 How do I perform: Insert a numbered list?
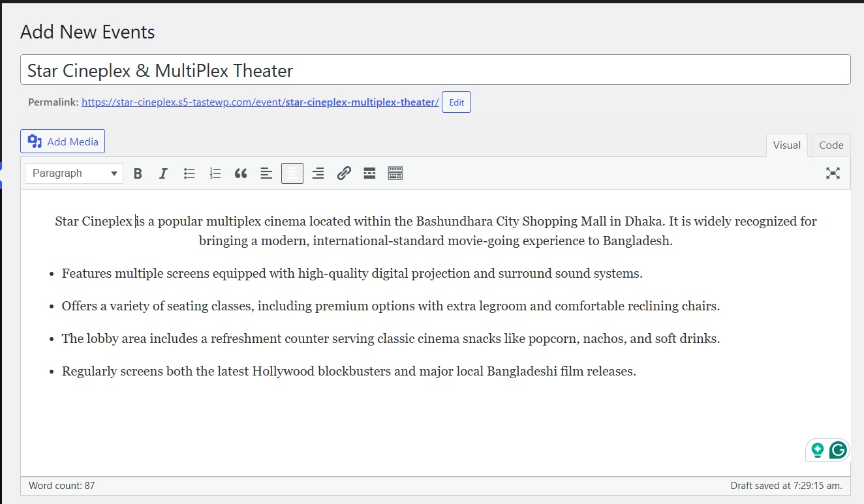point(215,173)
